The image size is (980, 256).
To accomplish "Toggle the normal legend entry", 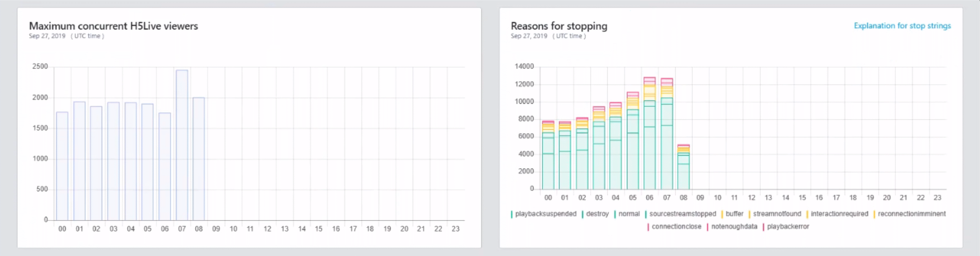I will pos(629,214).
